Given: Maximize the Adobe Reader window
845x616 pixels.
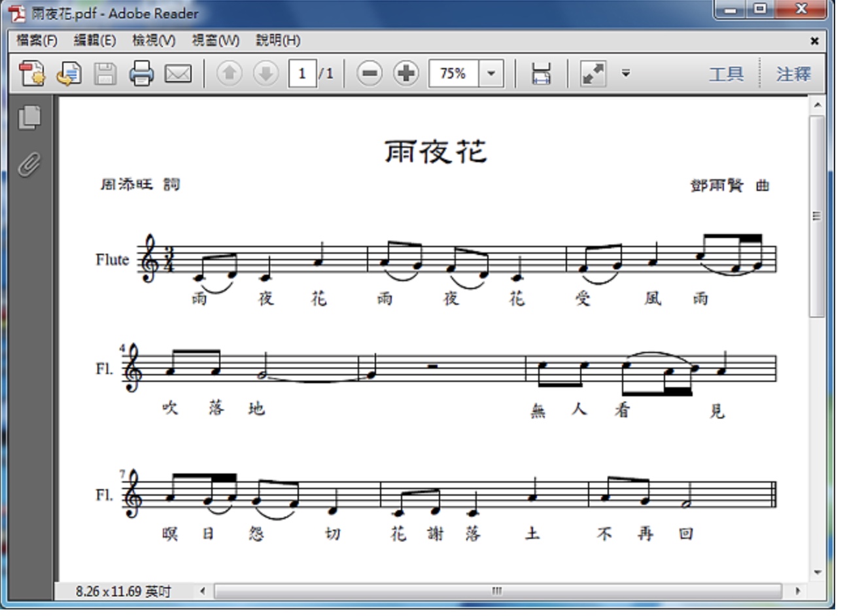Looking at the screenshot, I should click(x=760, y=9).
